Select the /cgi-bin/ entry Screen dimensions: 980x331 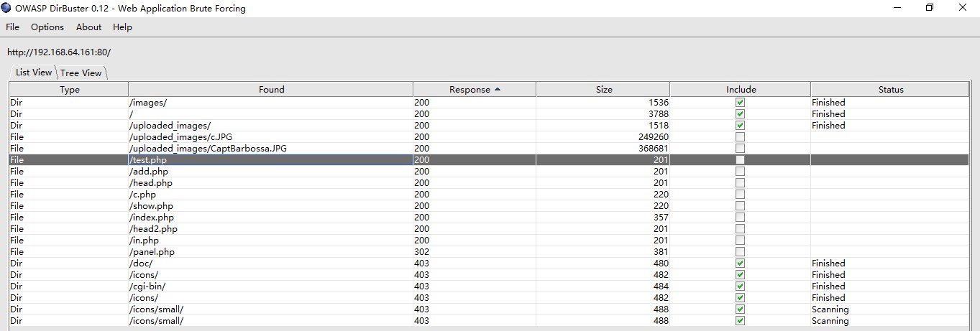147,286
